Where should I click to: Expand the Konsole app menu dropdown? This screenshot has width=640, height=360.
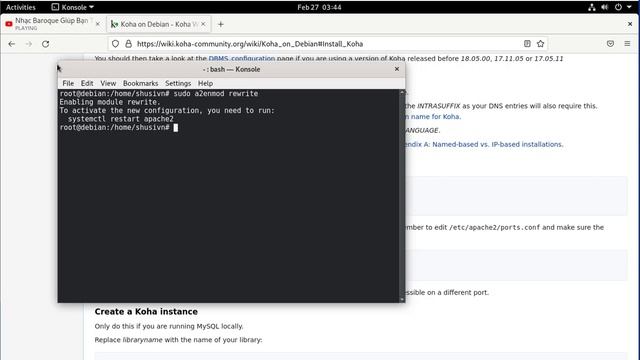pyautogui.click(x=73, y=7)
